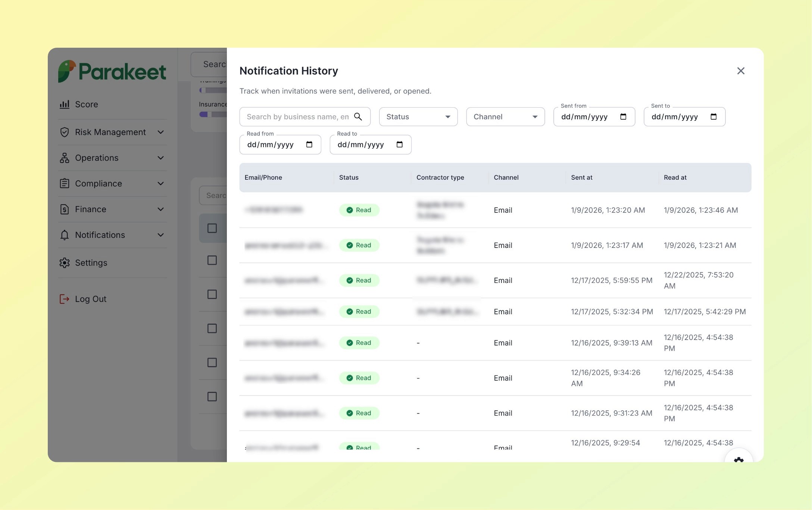Focus the search by business name field
The image size is (812, 510).
297,117
